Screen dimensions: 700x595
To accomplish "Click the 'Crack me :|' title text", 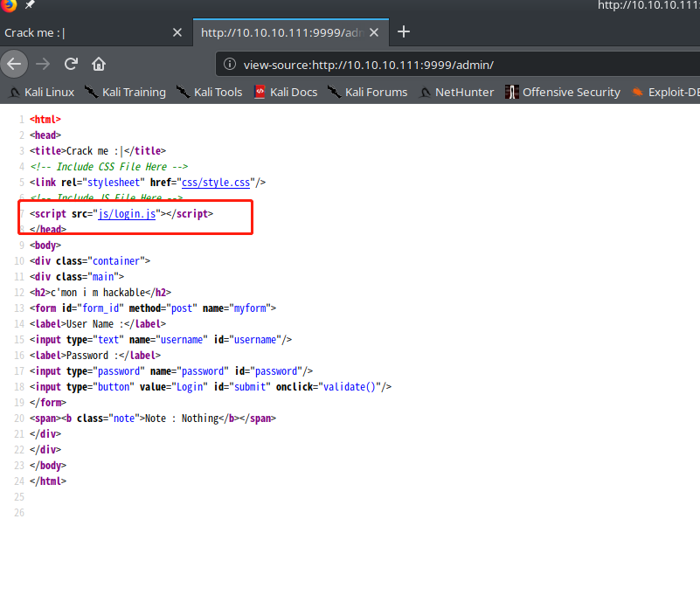I will (x=94, y=151).
